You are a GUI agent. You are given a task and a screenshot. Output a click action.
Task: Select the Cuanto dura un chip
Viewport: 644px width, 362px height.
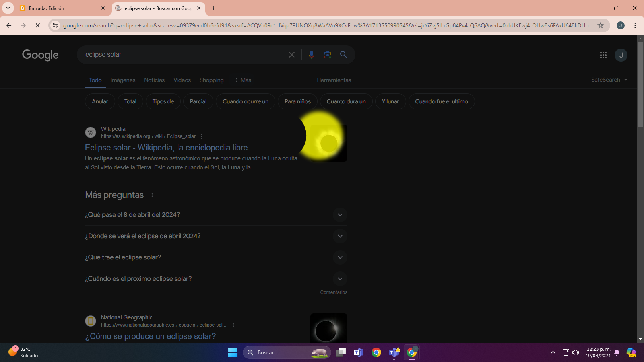click(346, 101)
